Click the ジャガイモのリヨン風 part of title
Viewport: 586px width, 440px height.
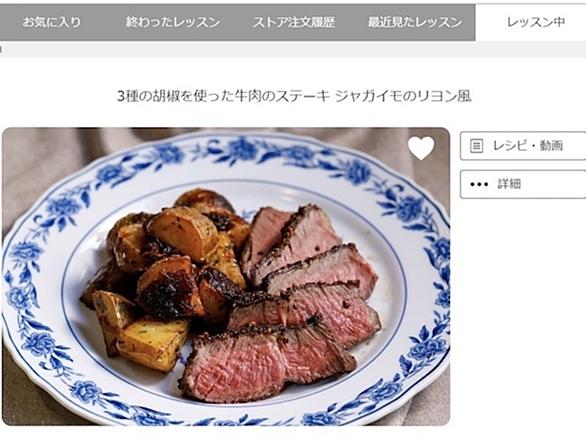coord(403,96)
